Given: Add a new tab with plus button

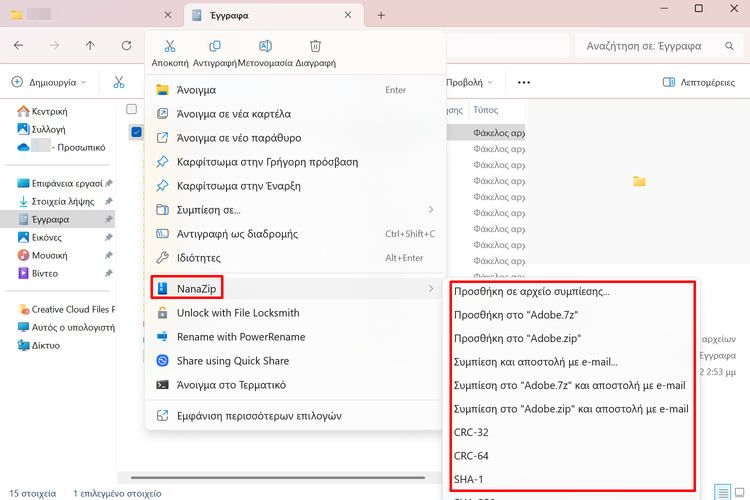Looking at the screenshot, I should click(381, 15).
